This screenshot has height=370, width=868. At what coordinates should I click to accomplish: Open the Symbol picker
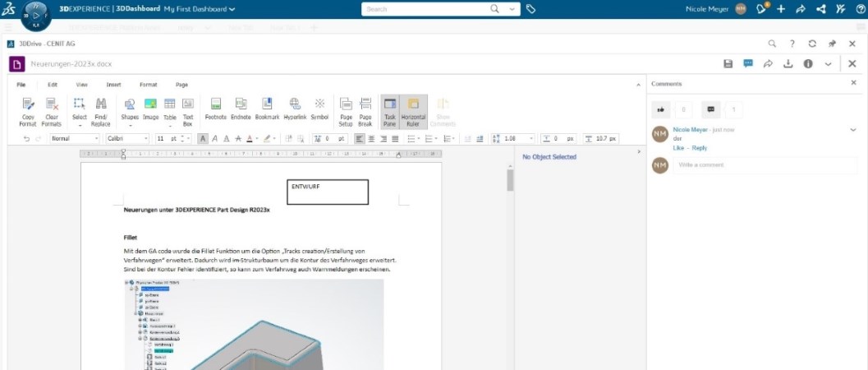(x=319, y=109)
